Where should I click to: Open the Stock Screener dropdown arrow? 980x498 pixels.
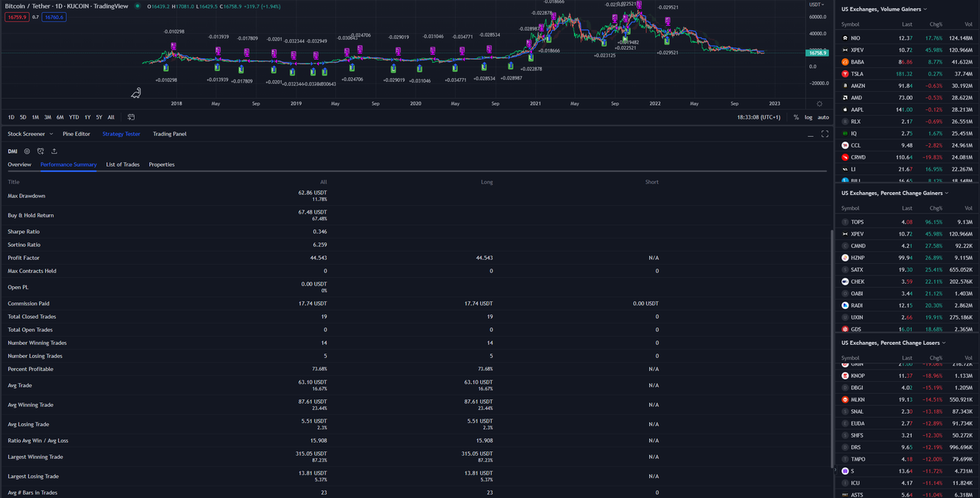click(51, 134)
